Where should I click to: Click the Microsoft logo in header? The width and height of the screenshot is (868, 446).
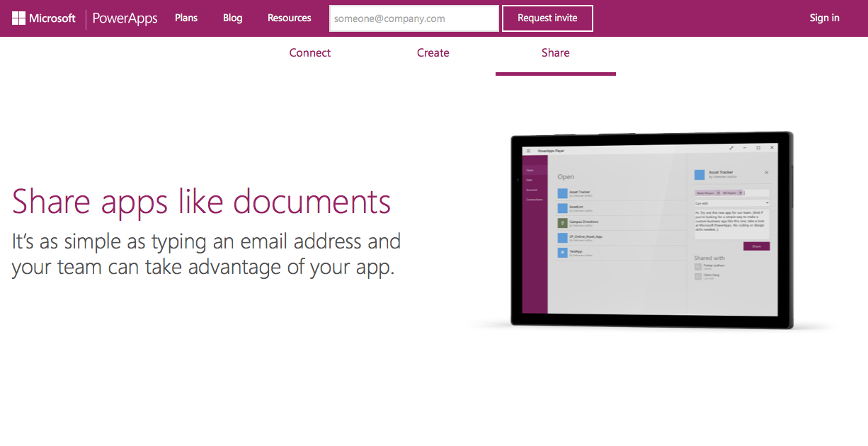(x=44, y=18)
